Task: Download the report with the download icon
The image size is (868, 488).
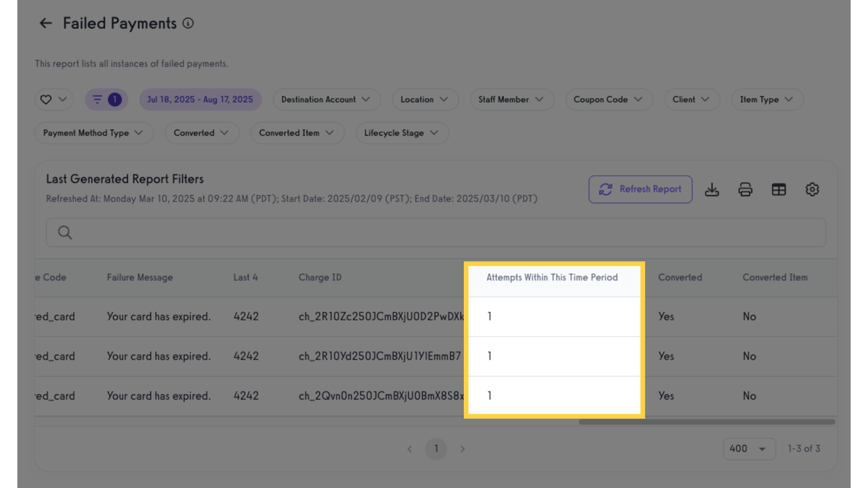Action: pos(712,189)
